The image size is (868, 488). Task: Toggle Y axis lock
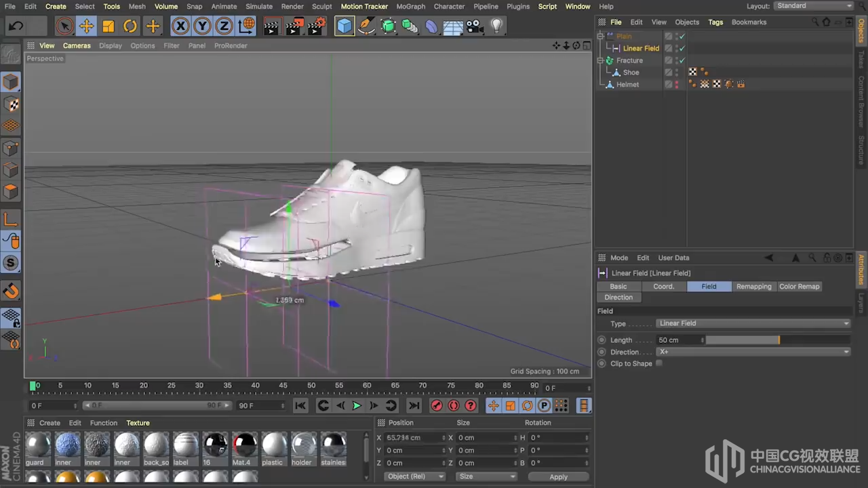(202, 26)
